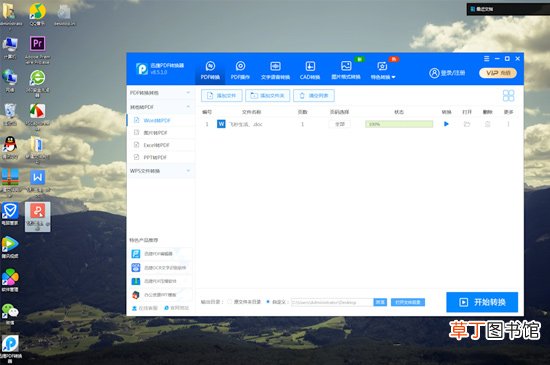Open the WeChat desktop icon
This screenshot has width=550, height=365.
10,315
